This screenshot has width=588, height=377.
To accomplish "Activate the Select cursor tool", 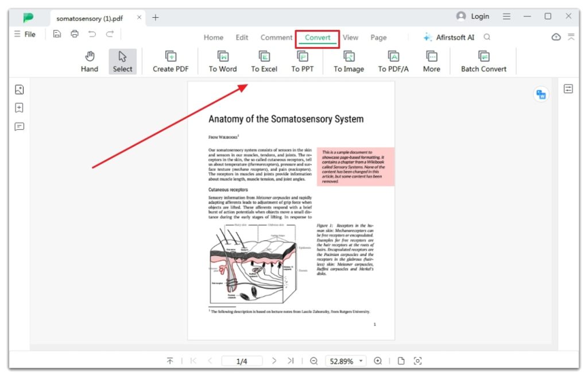I will point(123,61).
